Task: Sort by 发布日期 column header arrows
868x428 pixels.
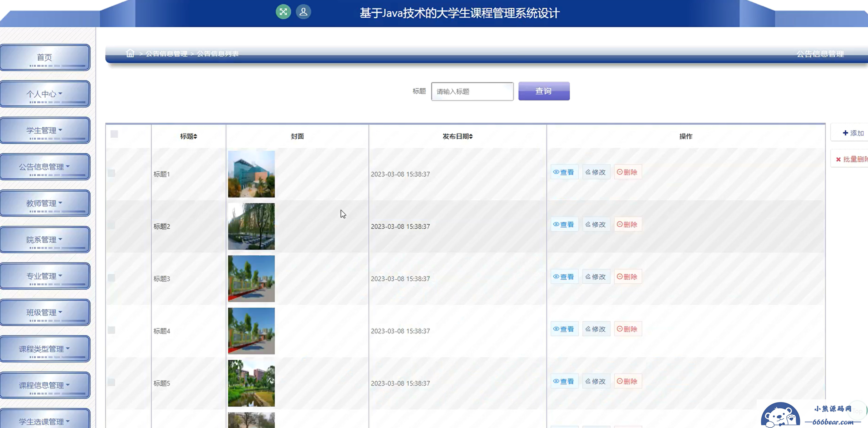Action: coord(471,137)
